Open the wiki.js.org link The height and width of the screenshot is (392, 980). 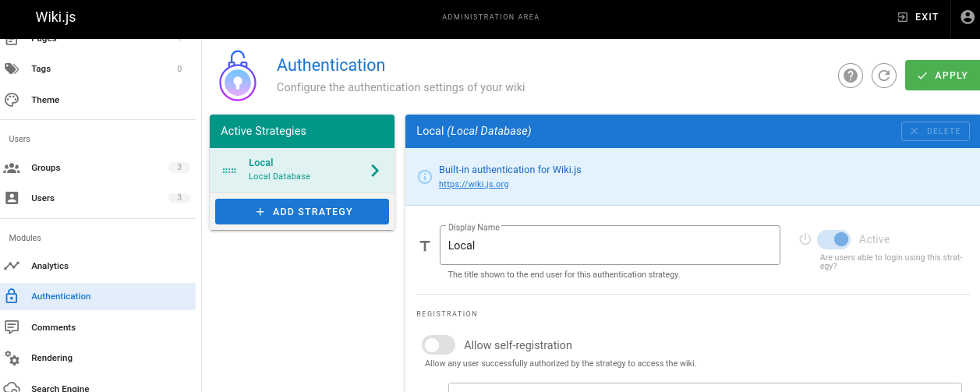(x=473, y=185)
